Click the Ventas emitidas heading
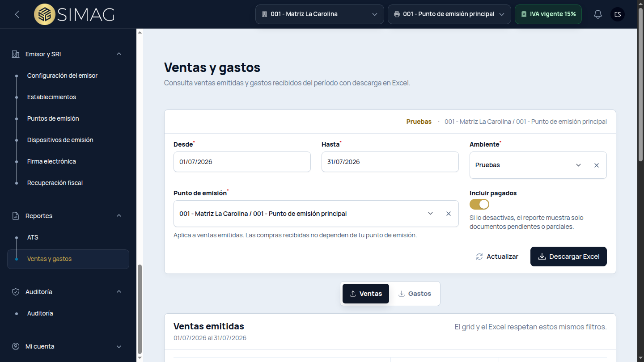Viewport: 644px width, 362px height. (209, 326)
